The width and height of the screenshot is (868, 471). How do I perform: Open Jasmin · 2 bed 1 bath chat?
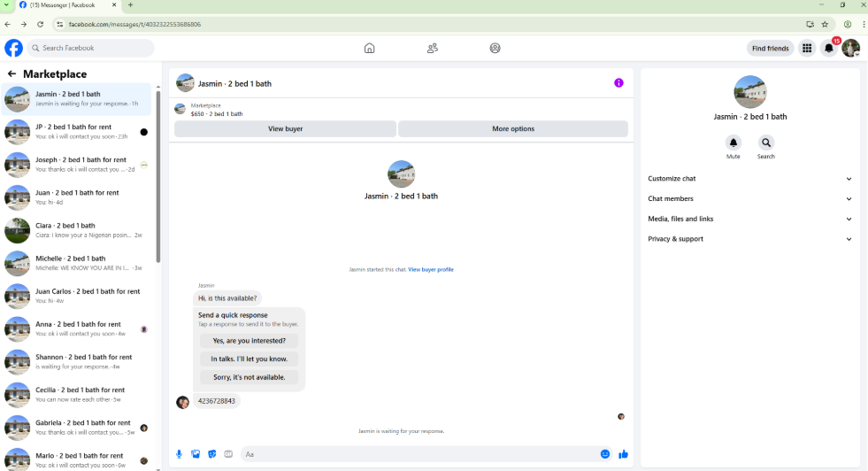click(x=76, y=99)
